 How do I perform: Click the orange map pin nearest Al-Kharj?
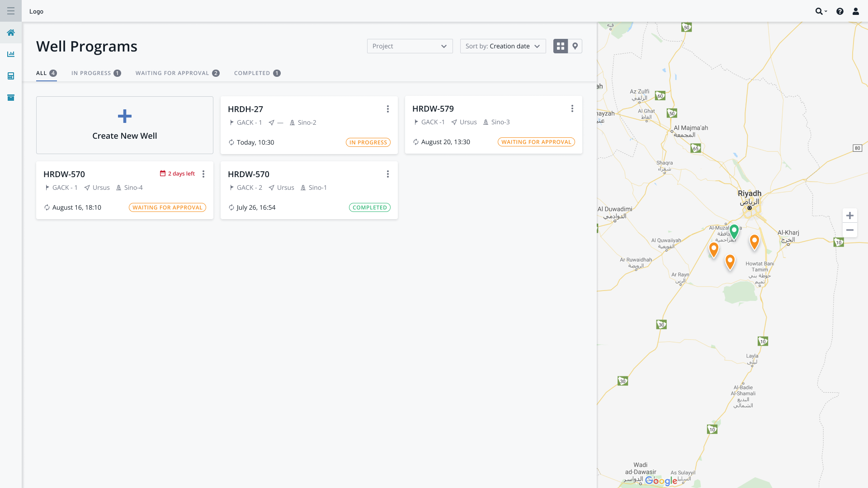tap(755, 242)
